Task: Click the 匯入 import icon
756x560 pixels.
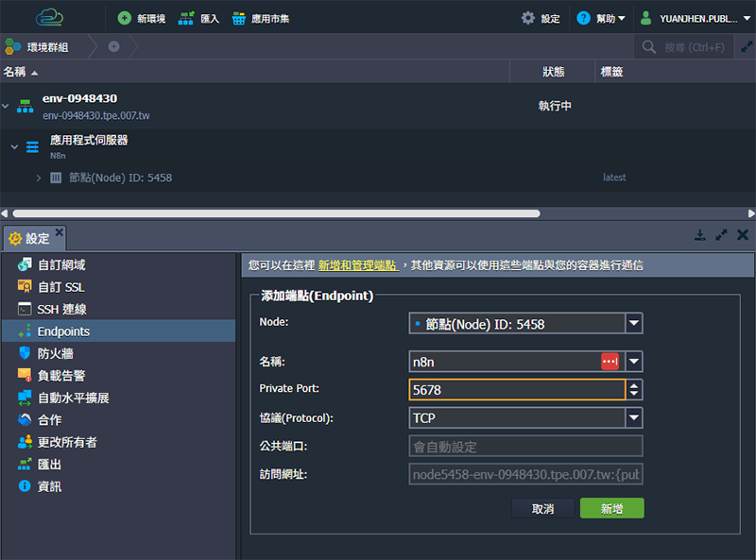Action: click(x=185, y=16)
